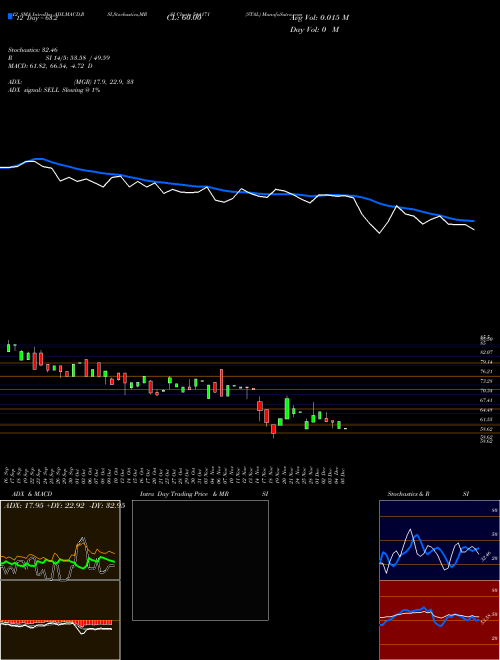Image resolution: width=500 pixels, height=660 pixels.
Task: Click the 'CL: 60.00' closing price text
Action: [x=184, y=17]
